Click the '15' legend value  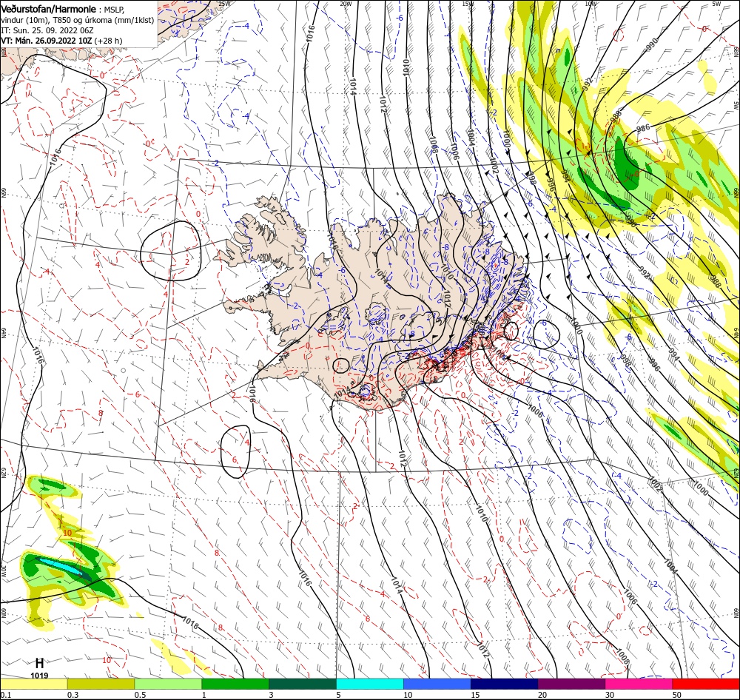click(476, 695)
